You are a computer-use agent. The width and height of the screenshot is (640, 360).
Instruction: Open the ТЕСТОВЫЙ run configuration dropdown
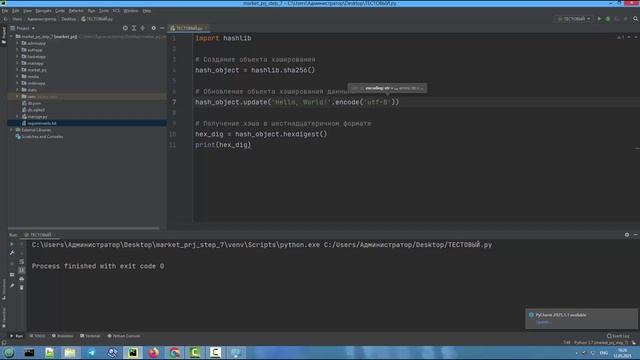(x=574, y=19)
